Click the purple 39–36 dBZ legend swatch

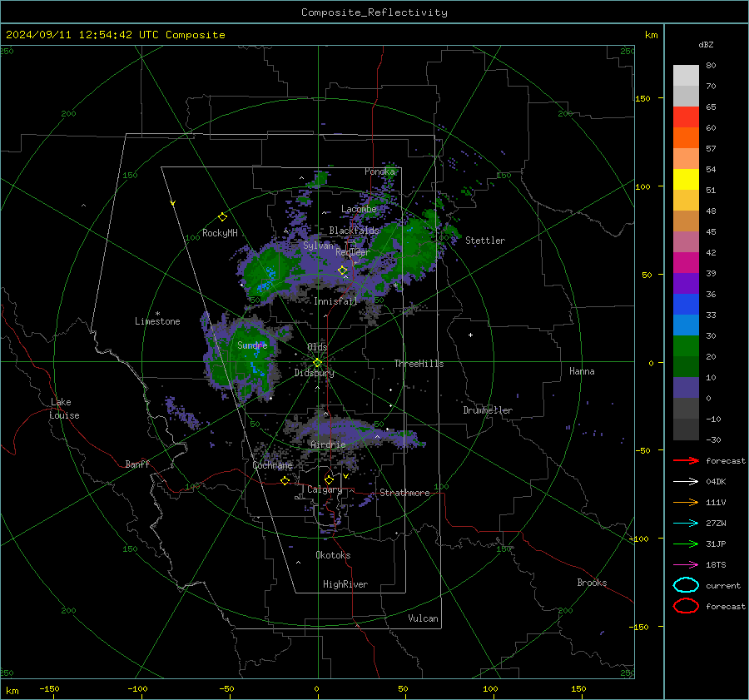coord(686,283)
